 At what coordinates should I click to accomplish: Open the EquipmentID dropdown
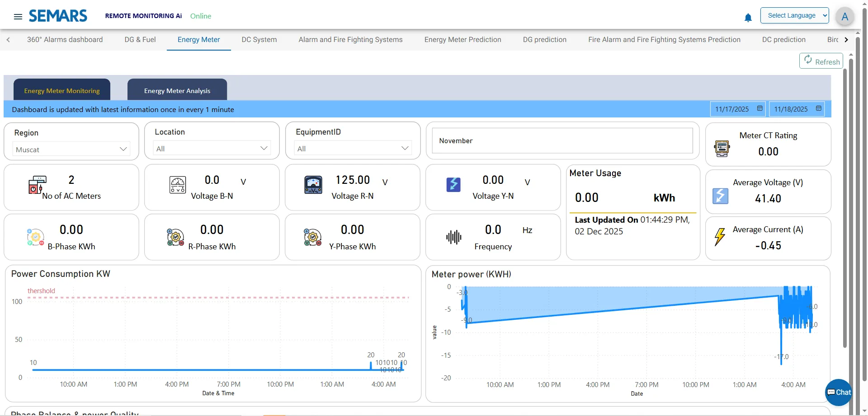[x=353, y=148]
